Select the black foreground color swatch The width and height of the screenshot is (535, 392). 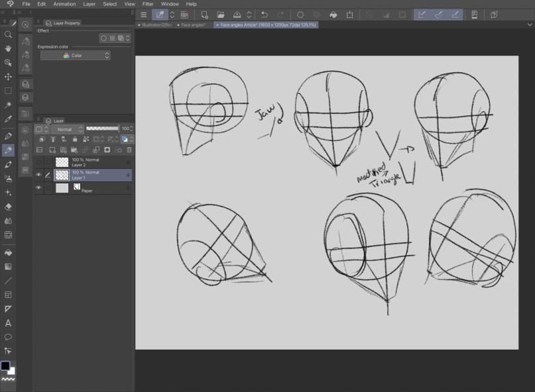(x=5, y=366)
